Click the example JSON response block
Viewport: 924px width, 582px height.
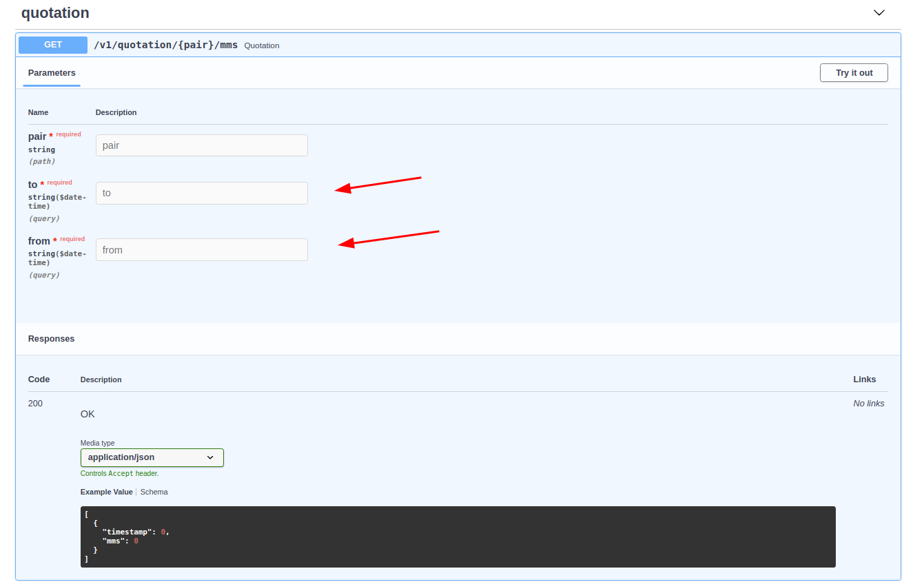[x=458, y=537]
